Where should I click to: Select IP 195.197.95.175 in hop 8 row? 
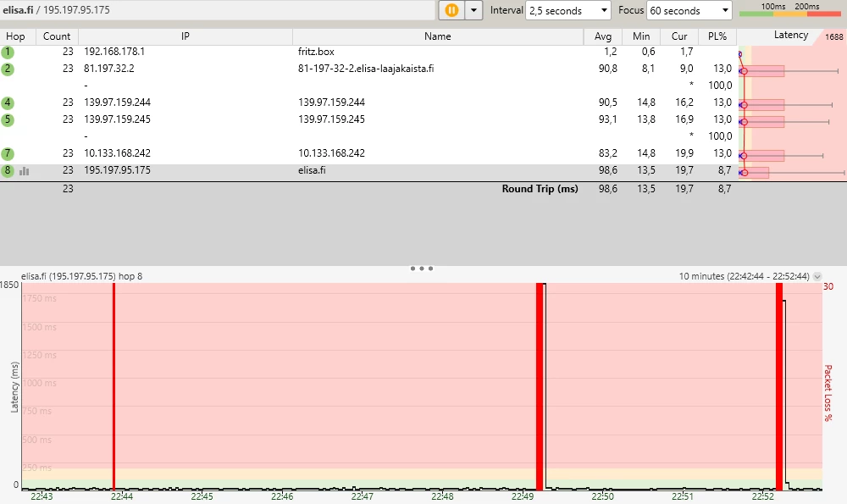coord(117,170)
